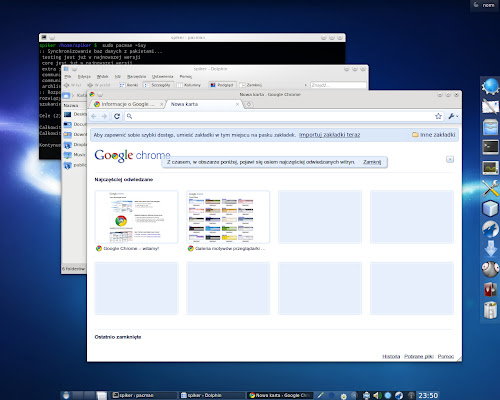Switch to the 'spiker - Dolphin' taskbar entry
500x400 pixels.
(x=212, y=395)
